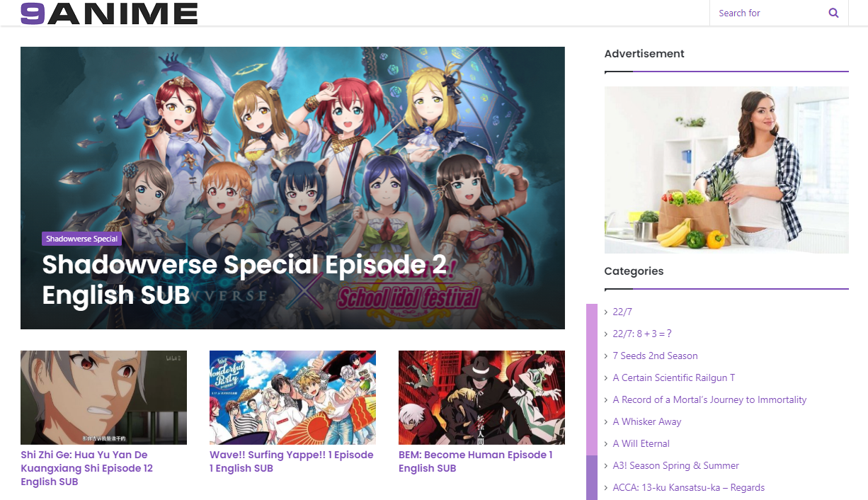The height and width of the screenshot is (500, 868).
Task: Select the '22/7: 8 + 3 = ?' category
Action: click(x=642, y=334)
